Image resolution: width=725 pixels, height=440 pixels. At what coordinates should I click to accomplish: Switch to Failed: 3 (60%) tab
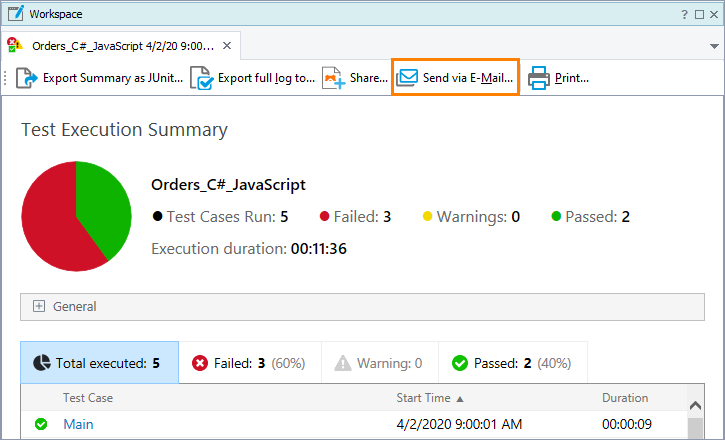pos(250,363)
